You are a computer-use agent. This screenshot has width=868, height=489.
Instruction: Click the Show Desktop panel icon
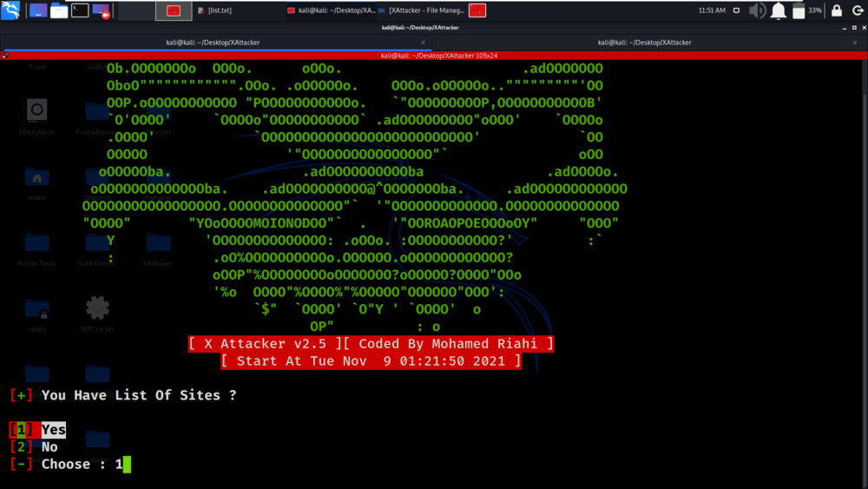pyautogui.click(x=37, y=10)
